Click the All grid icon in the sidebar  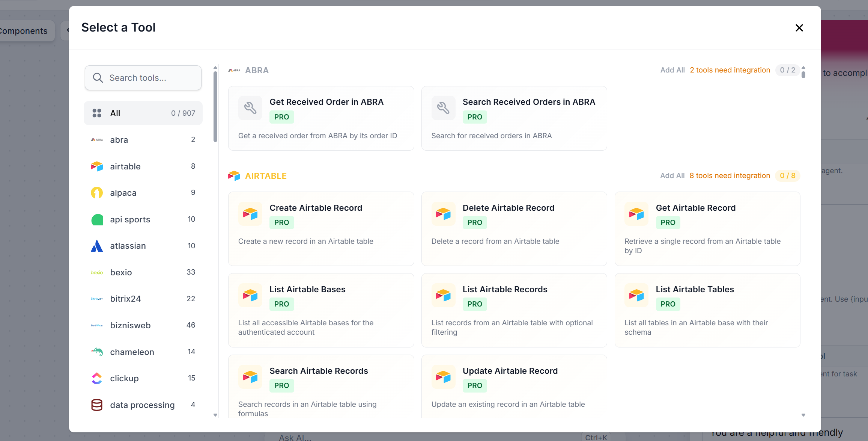coord(97,113)
